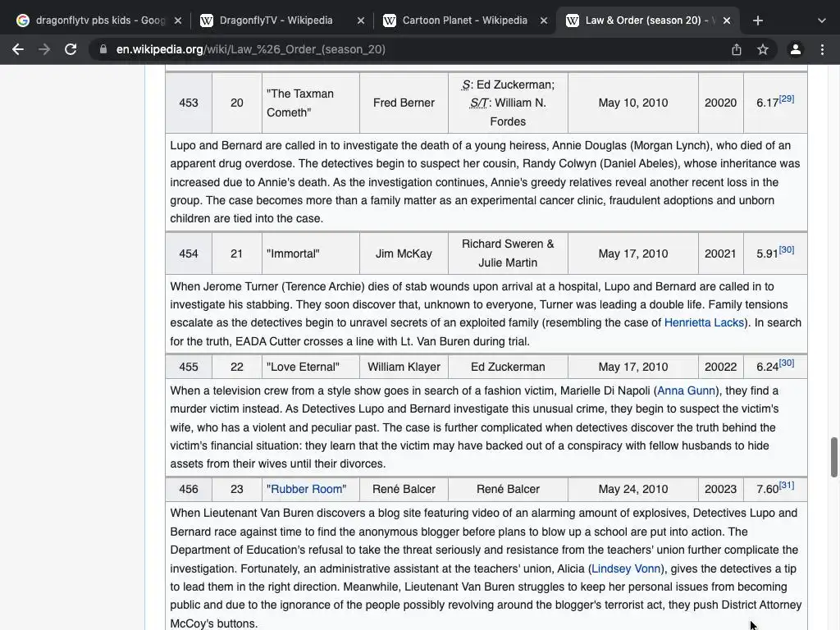Click May 17, 2010 date in "Immortal" row
The width and height of the screenshot is (840, 630).
[633, 253]
